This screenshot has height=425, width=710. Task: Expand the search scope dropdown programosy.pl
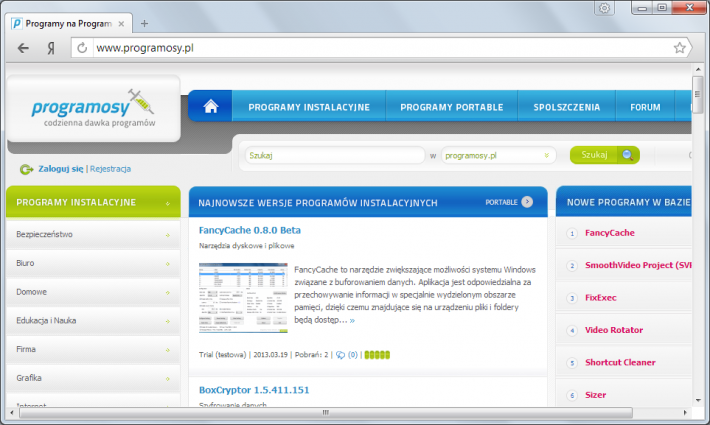pos(498,155)
